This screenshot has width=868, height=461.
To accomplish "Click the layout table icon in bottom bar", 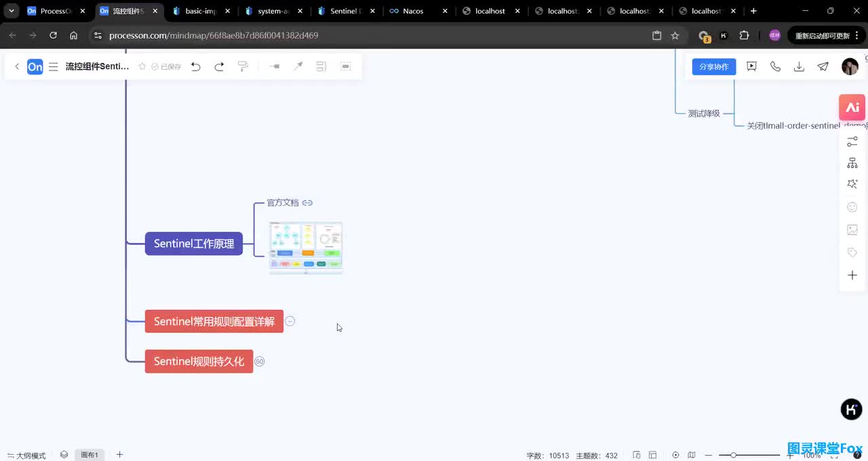I will (x=652, y=455).
